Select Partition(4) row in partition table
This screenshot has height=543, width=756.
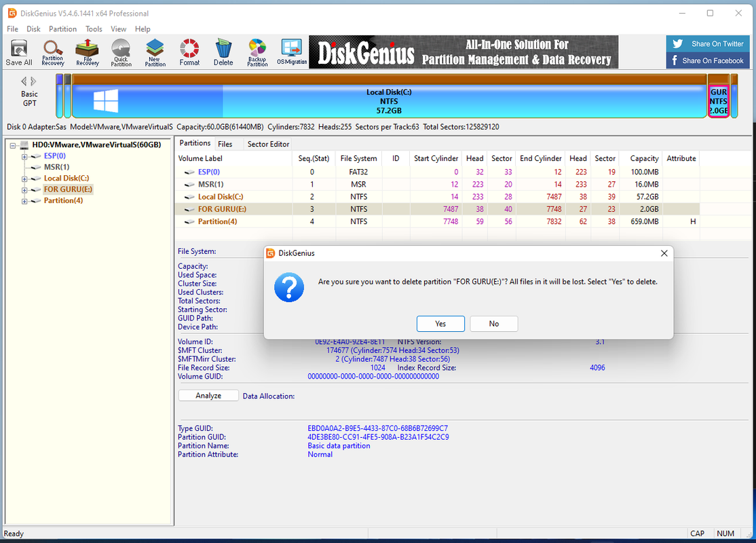point(438,221)
